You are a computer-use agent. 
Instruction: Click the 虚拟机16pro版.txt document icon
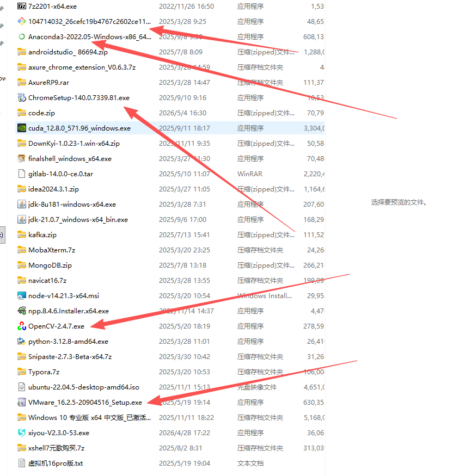pos(22,463)
